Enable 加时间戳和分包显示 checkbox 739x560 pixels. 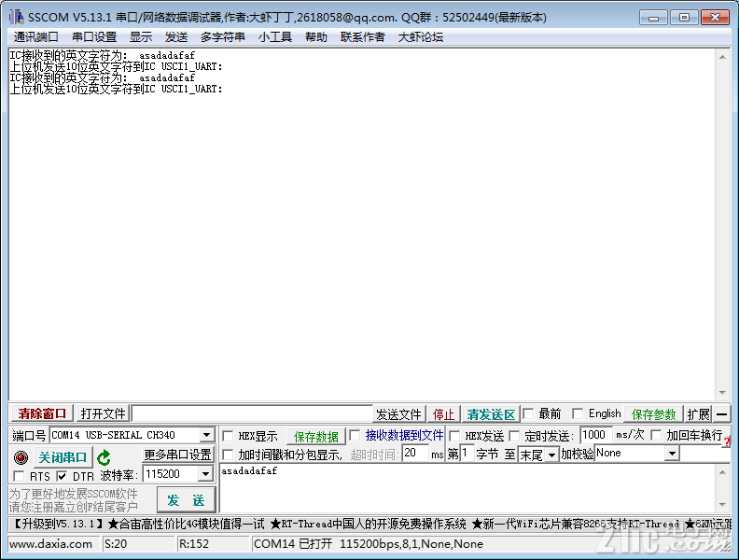coord(228,455)
